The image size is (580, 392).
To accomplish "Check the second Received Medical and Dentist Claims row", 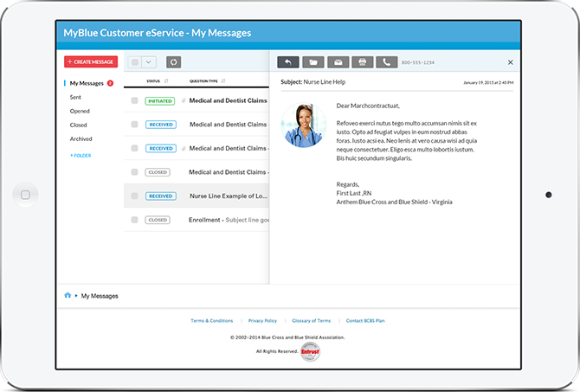I will pos(134,148).
